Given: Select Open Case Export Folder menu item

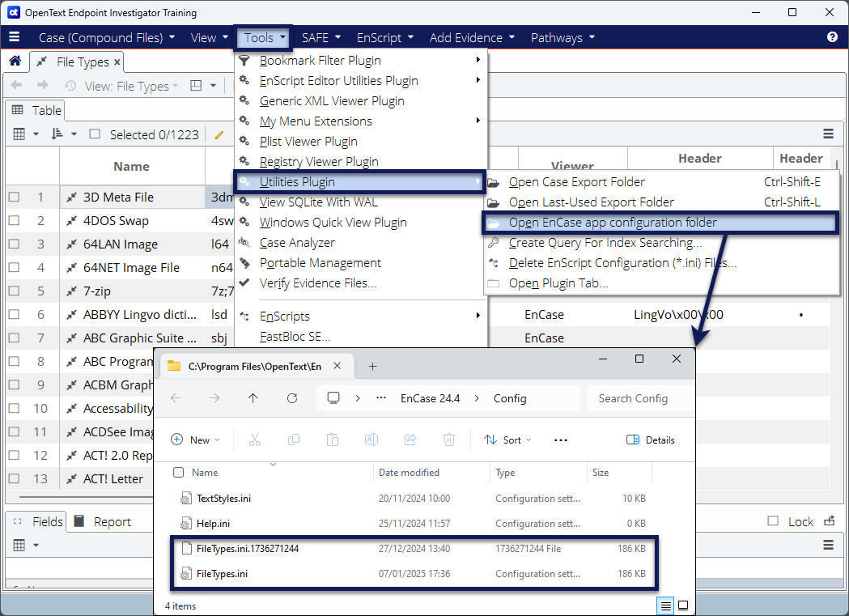Looking at the screenshot, I should pyautogui.click(x=660, y=182).
